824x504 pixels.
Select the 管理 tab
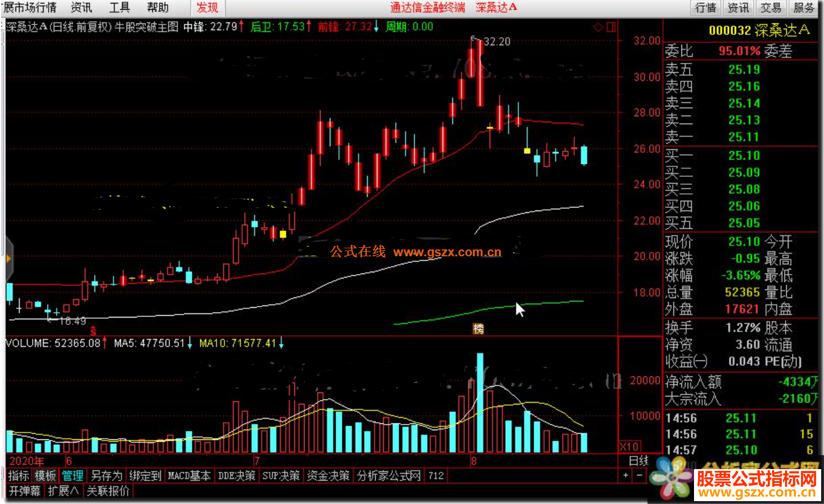pos(73,475)
